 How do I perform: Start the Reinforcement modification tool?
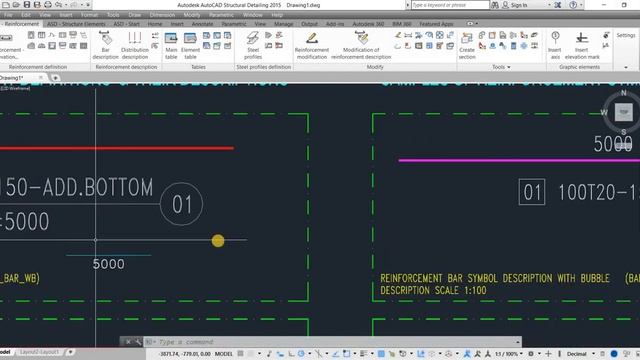(312, 45)
